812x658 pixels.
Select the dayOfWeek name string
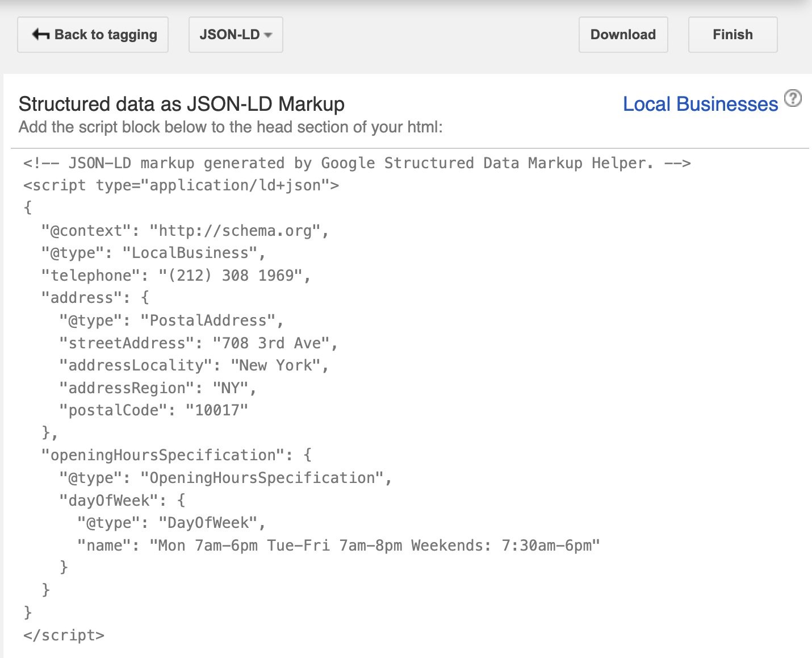[x=375, y=544]
